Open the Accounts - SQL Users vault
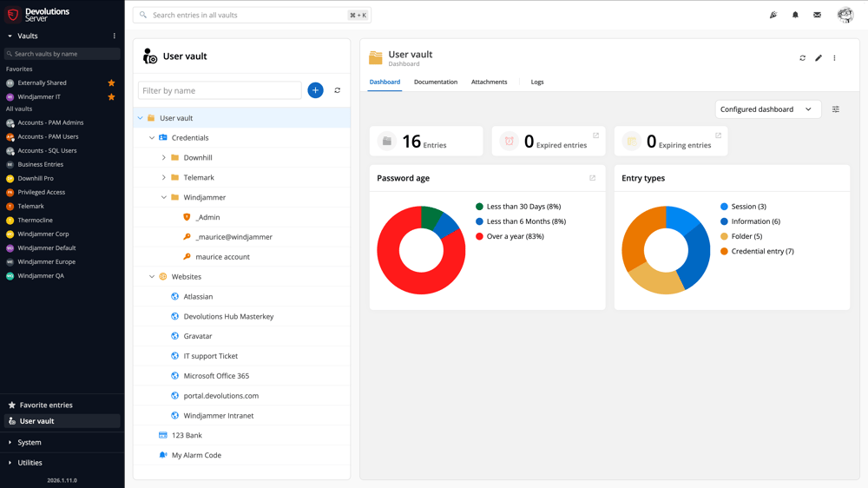Viewport: 868px width, 488px height. (x=47, y=151)
